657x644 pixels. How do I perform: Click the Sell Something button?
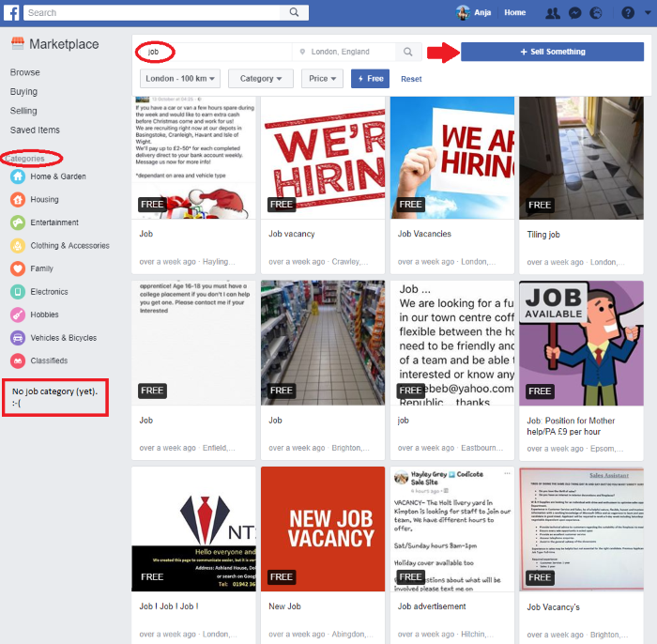click(x=552, y=53)
